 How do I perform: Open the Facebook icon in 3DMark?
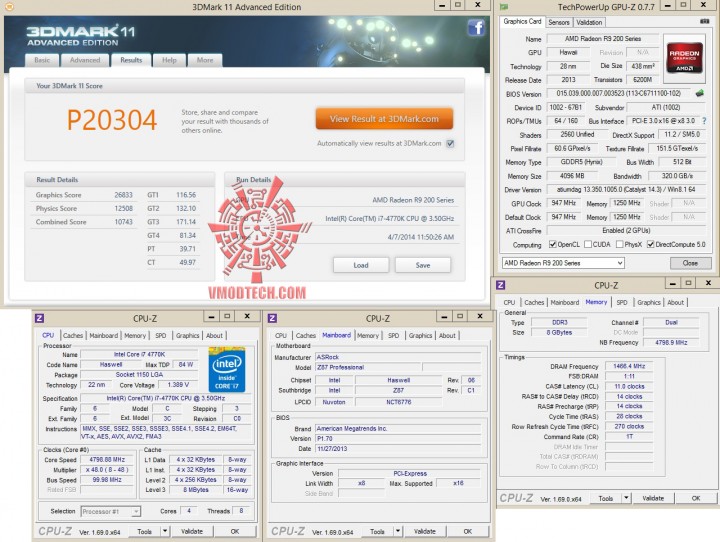(x=477, y=28)
